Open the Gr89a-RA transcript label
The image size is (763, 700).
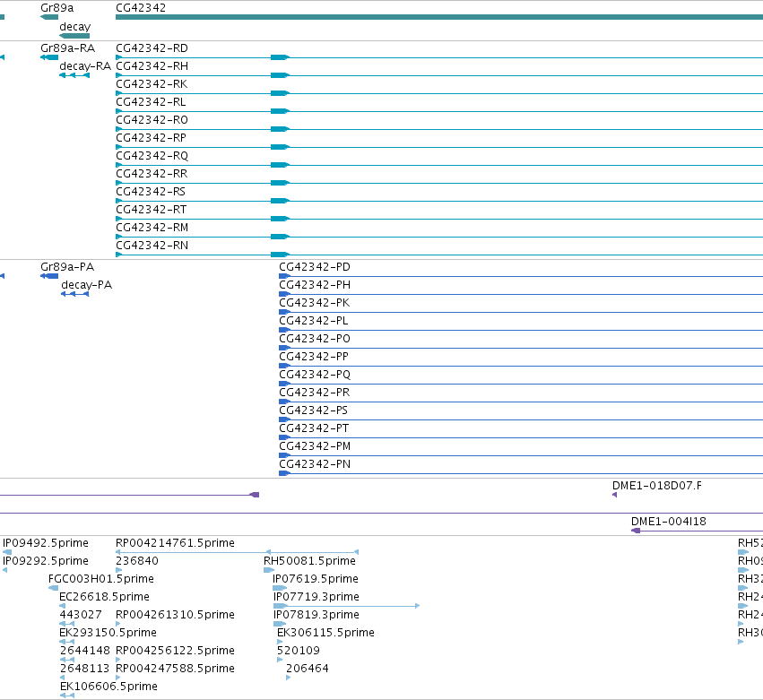[x=67, y=48]
